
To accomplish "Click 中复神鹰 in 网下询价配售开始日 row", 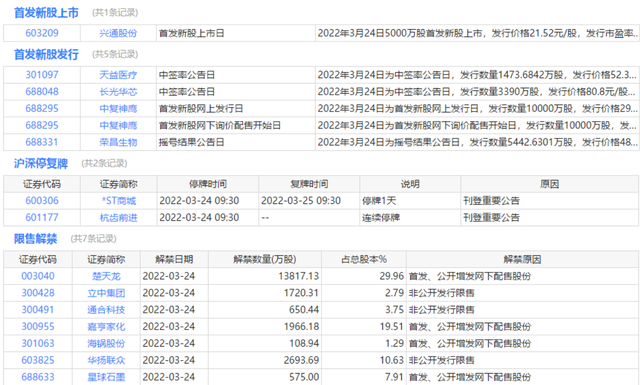I will point(118,125).
